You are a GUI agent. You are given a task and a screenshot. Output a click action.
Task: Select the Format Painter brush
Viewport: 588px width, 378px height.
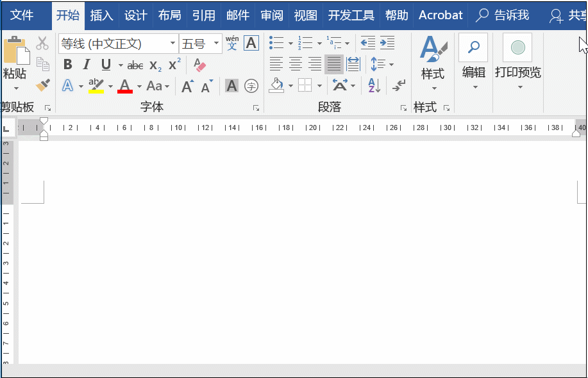point(43,85)
